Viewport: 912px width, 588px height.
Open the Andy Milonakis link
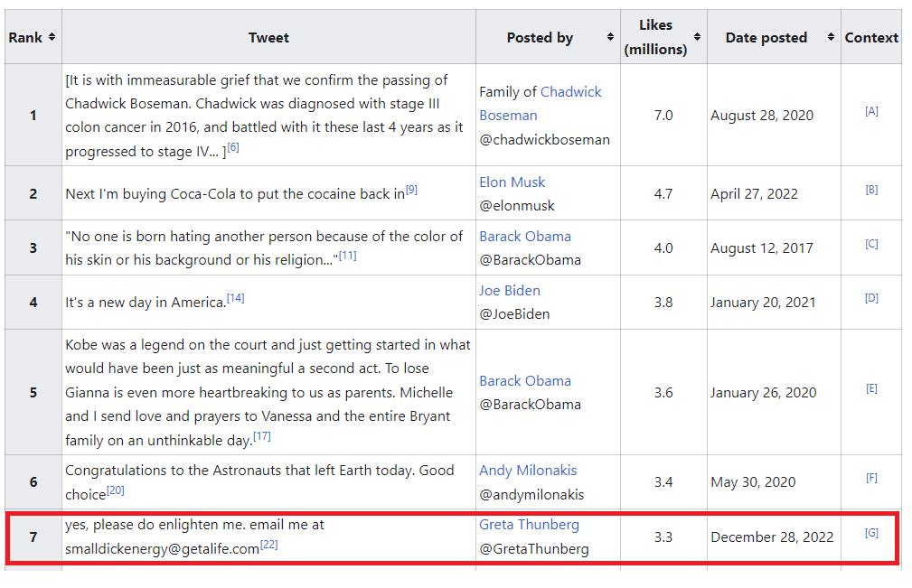coord(528,471)
